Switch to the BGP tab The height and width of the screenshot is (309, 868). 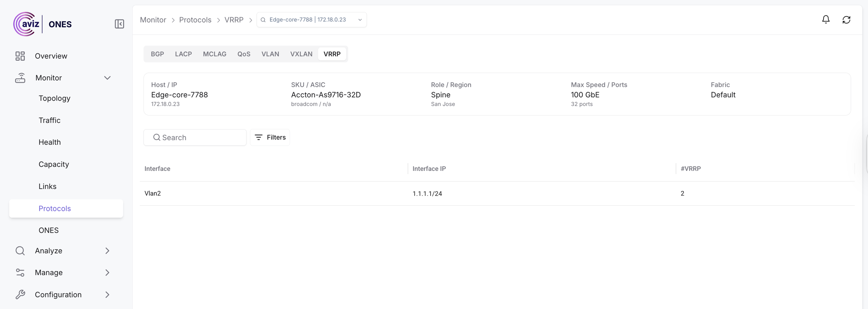(157, 54)
